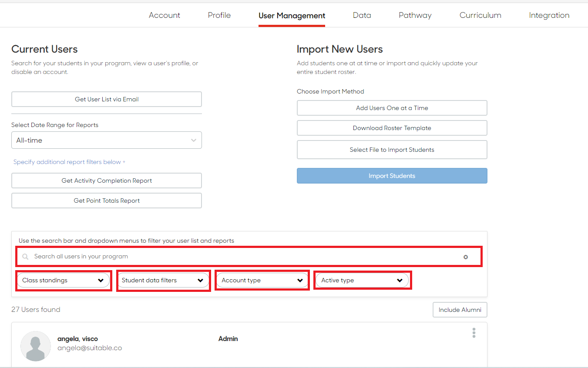The height and width of the screenshot is (368, 588).
Task: Select the User Management tab
Action: 292,16
